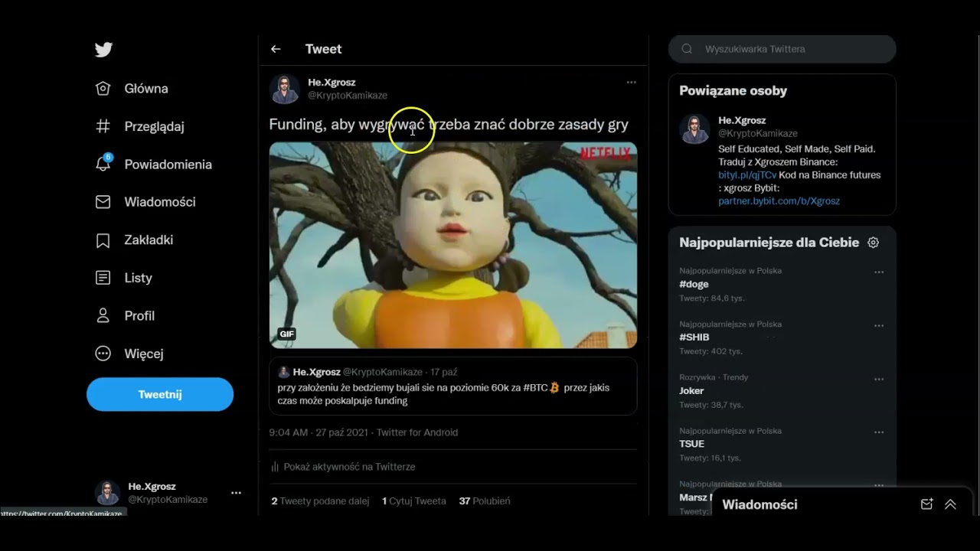Click @KryptoKamikaze handle in tweet header
Viewport: 980px width, 551px height.
point(348,96)
